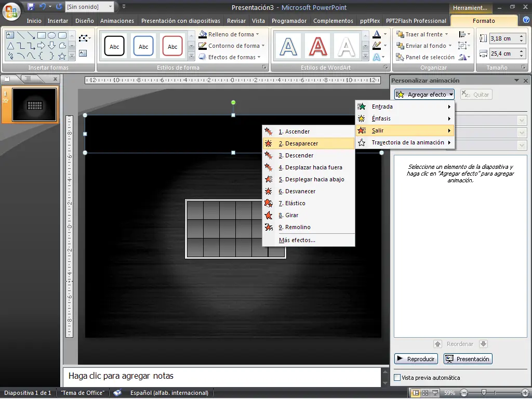Choose the right block arrow shape

click(42, 46)
